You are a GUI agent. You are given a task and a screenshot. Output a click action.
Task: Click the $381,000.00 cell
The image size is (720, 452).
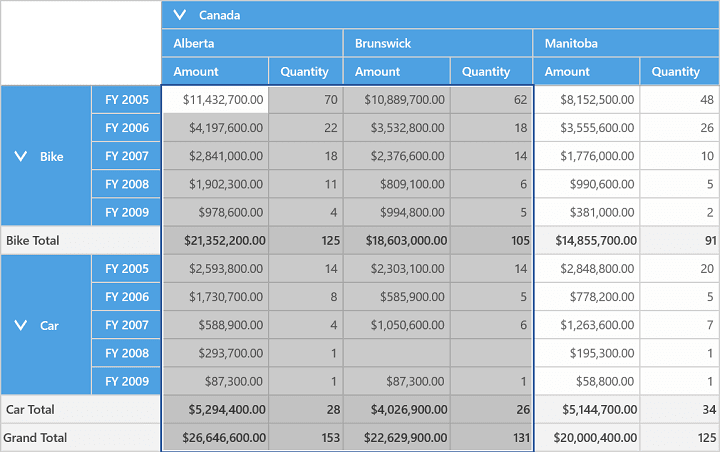[586, 212]
